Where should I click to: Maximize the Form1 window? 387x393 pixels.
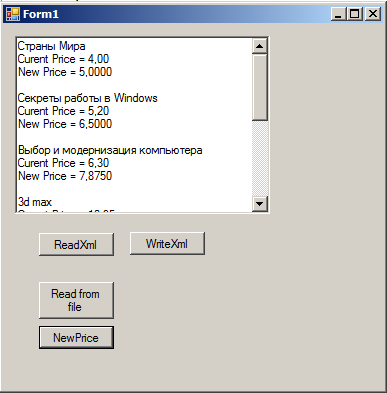tap(355, 14)
